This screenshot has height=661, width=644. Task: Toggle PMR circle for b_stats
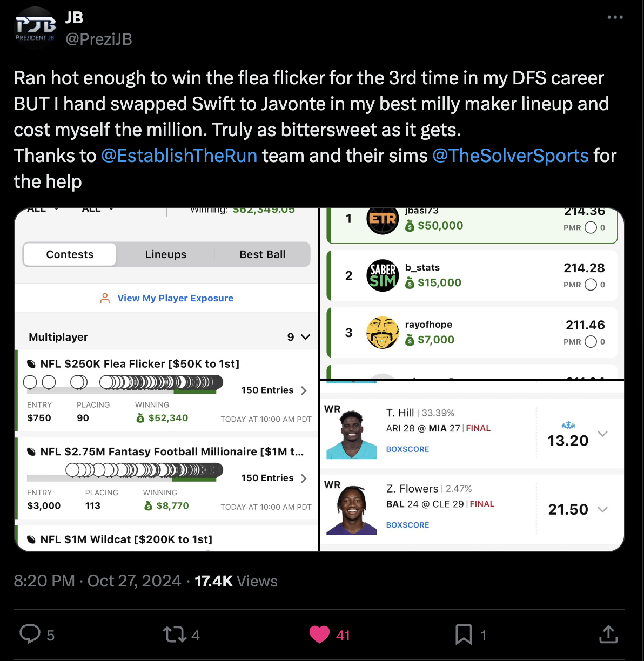point(591,285)
